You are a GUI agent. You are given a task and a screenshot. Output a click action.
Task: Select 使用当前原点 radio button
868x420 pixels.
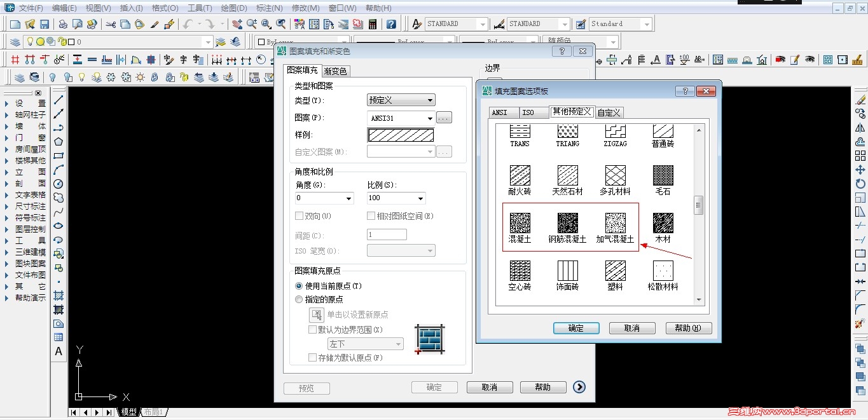click(299, 286)
